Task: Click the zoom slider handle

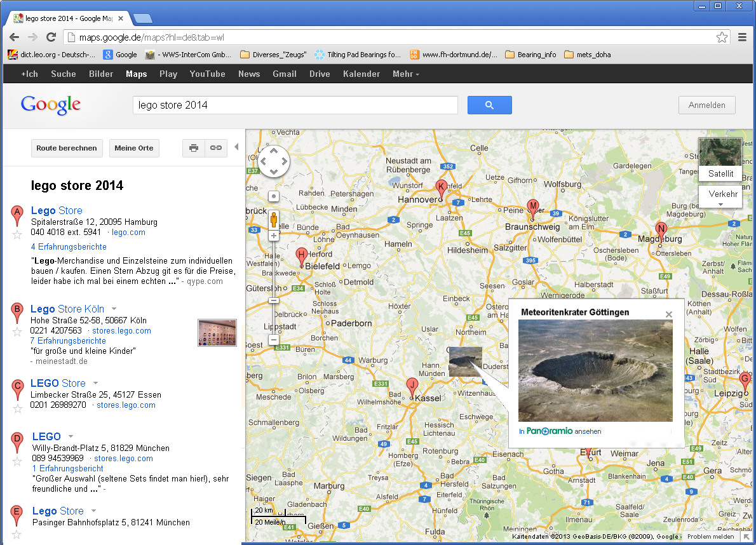Action: (273, 300)
